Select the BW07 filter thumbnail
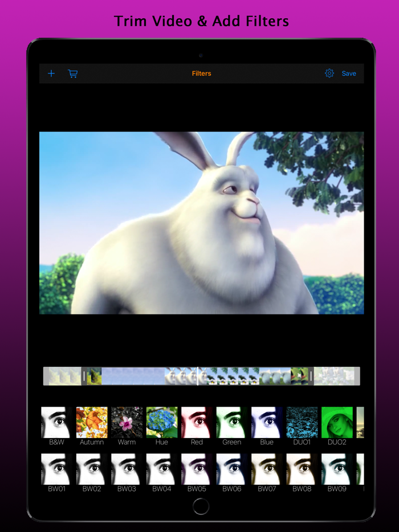The width and height of the screenshot is (399, 532). pos(267,469)
